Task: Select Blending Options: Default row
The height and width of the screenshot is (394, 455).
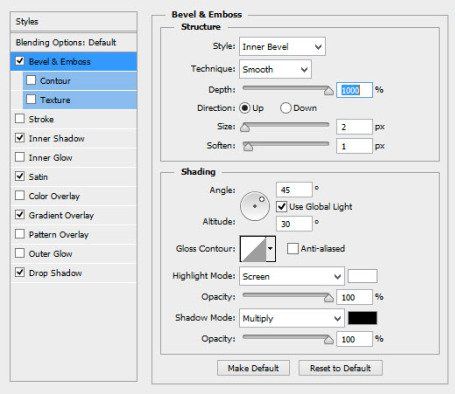Action: tap(74, 42)
